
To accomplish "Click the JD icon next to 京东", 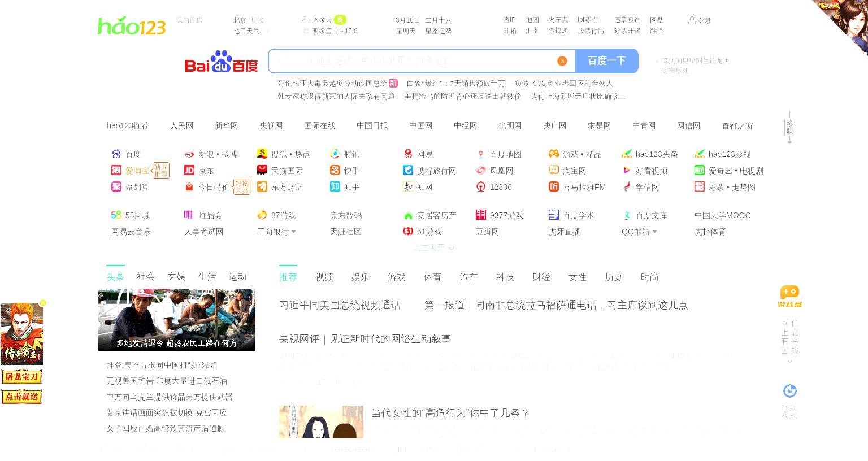I will click(189, 170).
